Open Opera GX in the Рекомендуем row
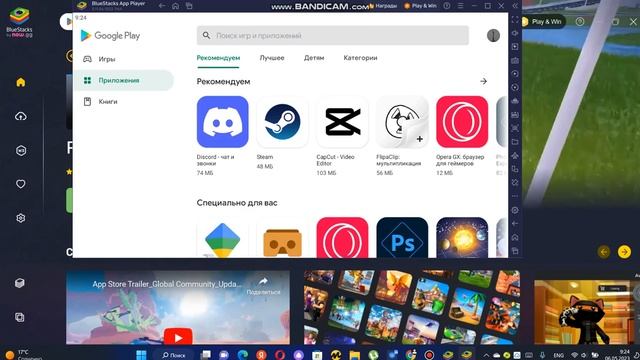The image size is (640, 360). click(x=462, y=122)
